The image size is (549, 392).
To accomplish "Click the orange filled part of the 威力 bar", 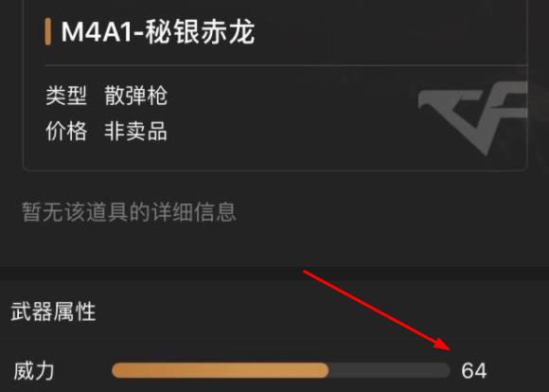I will click(x=221, y=370).
